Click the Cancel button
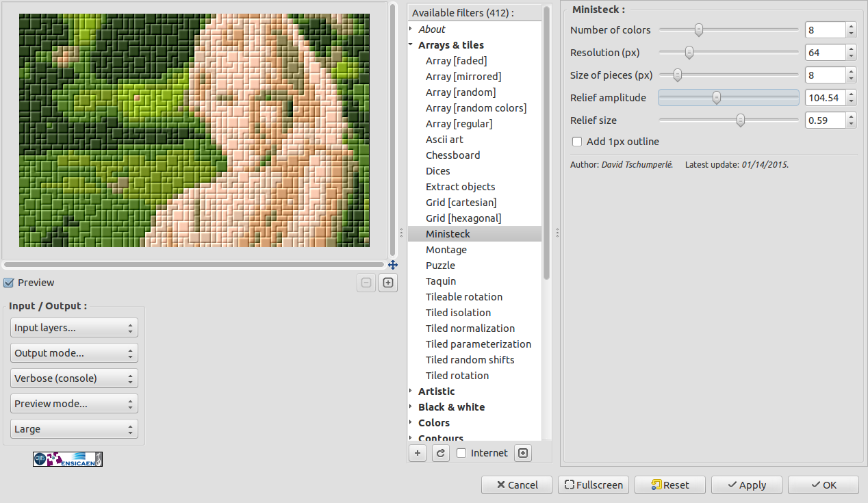868x503 pixels. (x=517, y=485)
